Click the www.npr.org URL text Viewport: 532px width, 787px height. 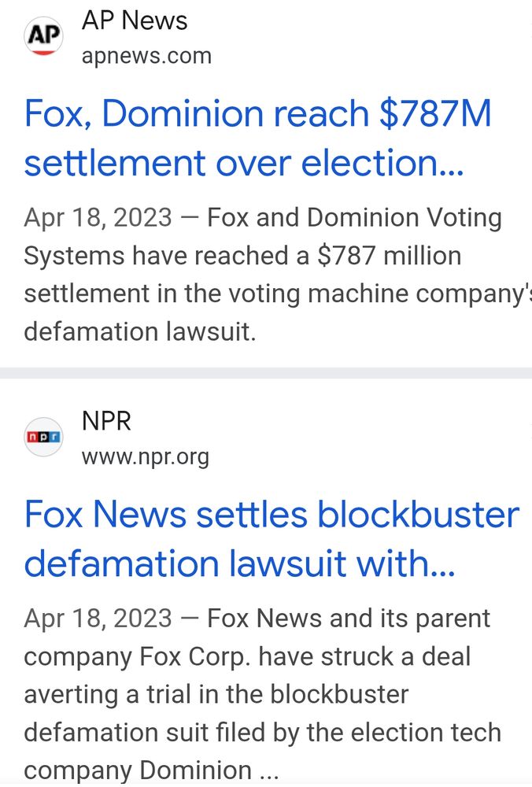pyautogui.click(x=146, y=456)
